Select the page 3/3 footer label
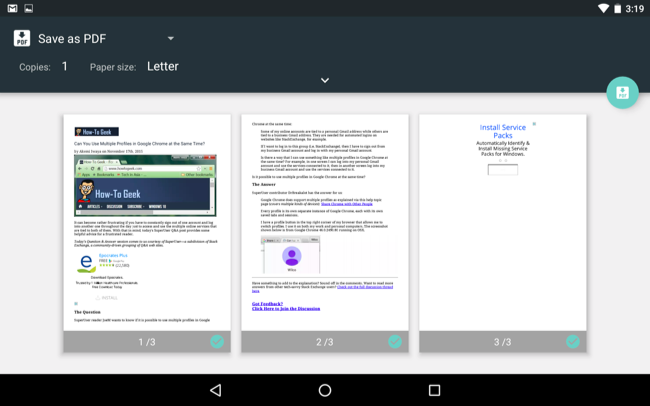Screen dimensions: 650x406 coord(502,342)
